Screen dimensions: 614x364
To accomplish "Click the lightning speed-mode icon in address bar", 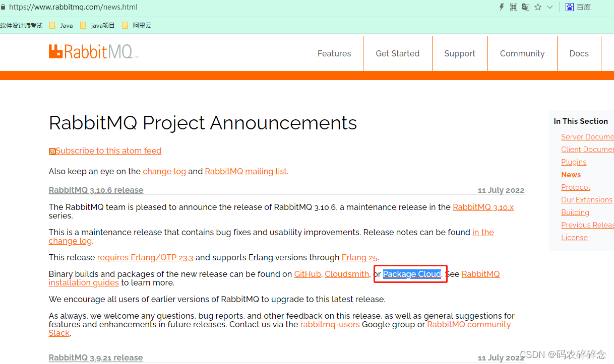I will [x=502, y=7].
